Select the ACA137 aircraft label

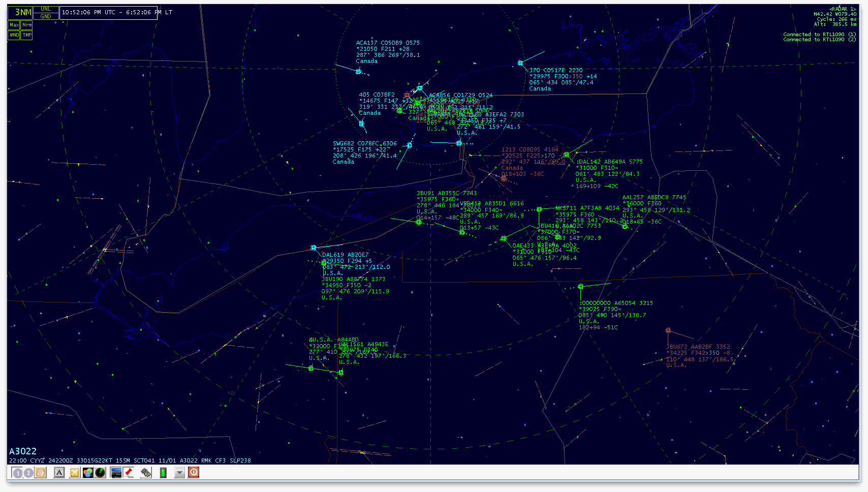388,52
